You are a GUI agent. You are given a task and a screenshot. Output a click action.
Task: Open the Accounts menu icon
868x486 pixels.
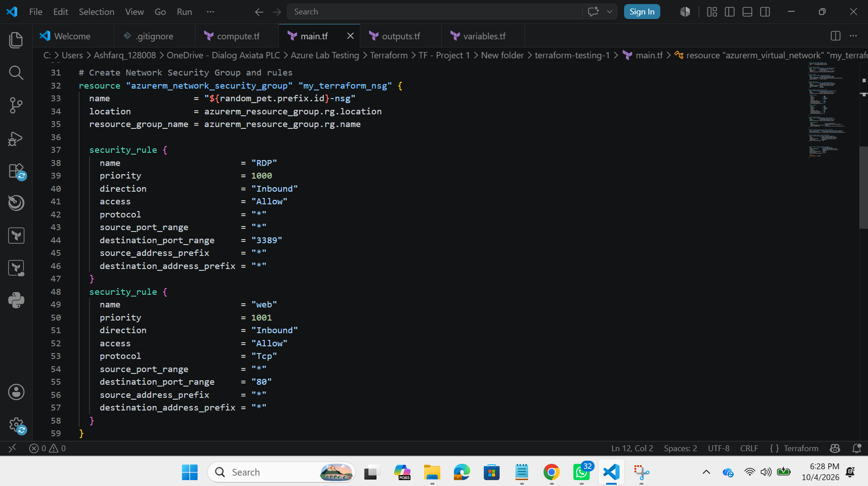pyautogui.click(x=16, y=392)
